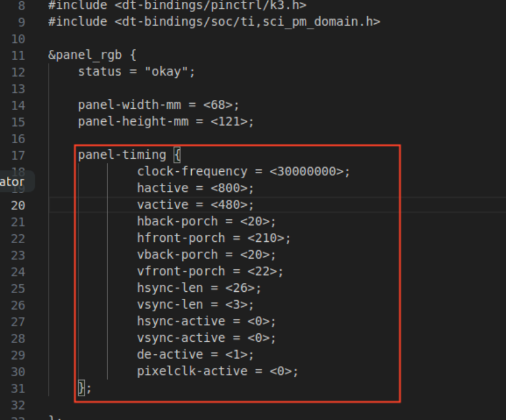Image resolution: width=506 pixels, height=420 pixels.
Task: Click line number 11 in the gutter
Action: 18,56
